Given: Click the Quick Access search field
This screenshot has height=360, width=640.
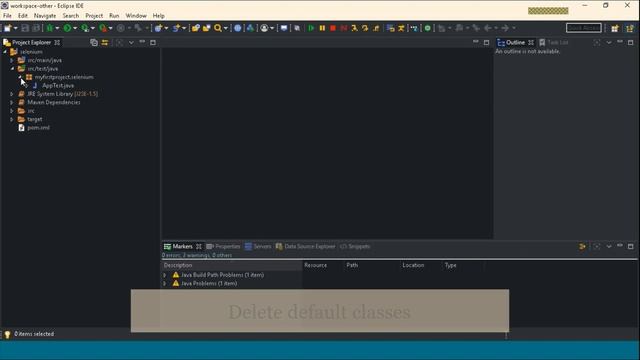Looking at the screenshot, I should pyautogui.click(x=584, y=28).
